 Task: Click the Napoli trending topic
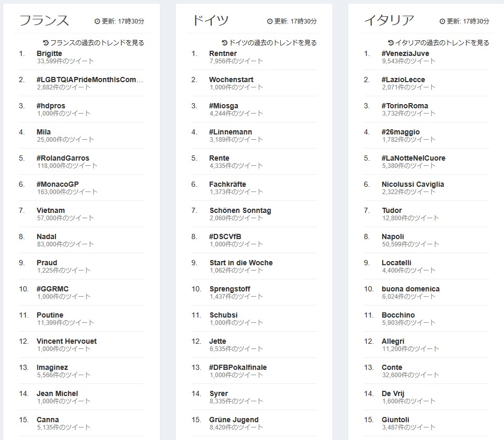click(x=393, y=236)
